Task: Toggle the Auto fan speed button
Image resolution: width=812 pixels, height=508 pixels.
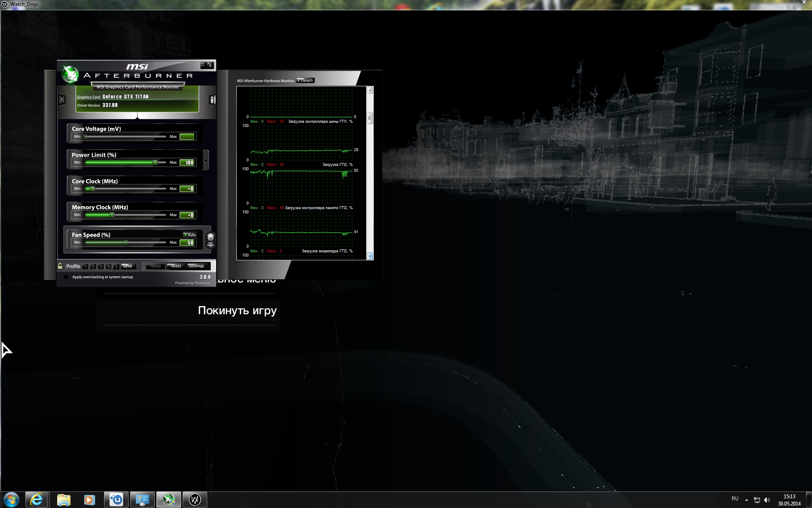Action: [189, 235]
